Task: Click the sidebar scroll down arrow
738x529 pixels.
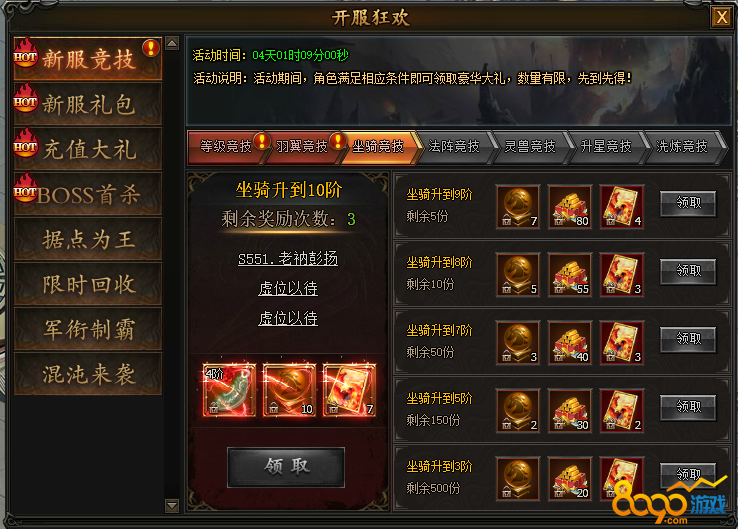Action: coord(172,506)
